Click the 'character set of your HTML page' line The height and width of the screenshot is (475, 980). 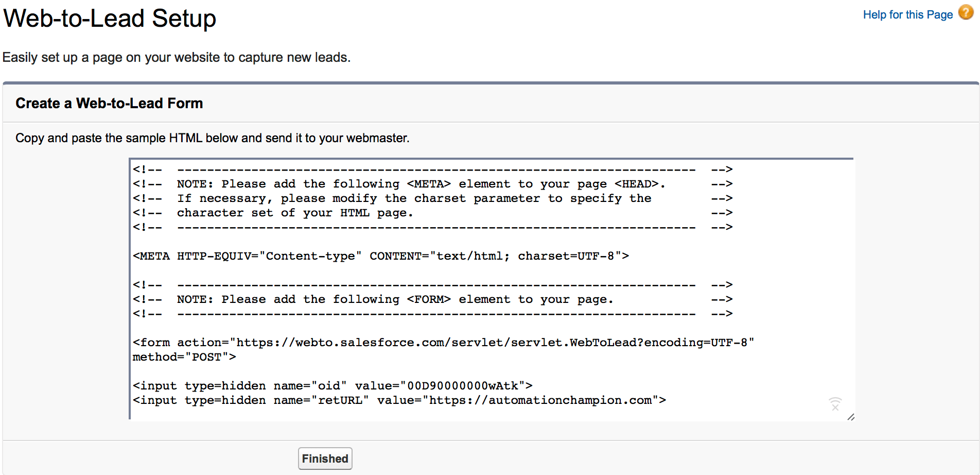pyautogui.click(x=432, y=213)
